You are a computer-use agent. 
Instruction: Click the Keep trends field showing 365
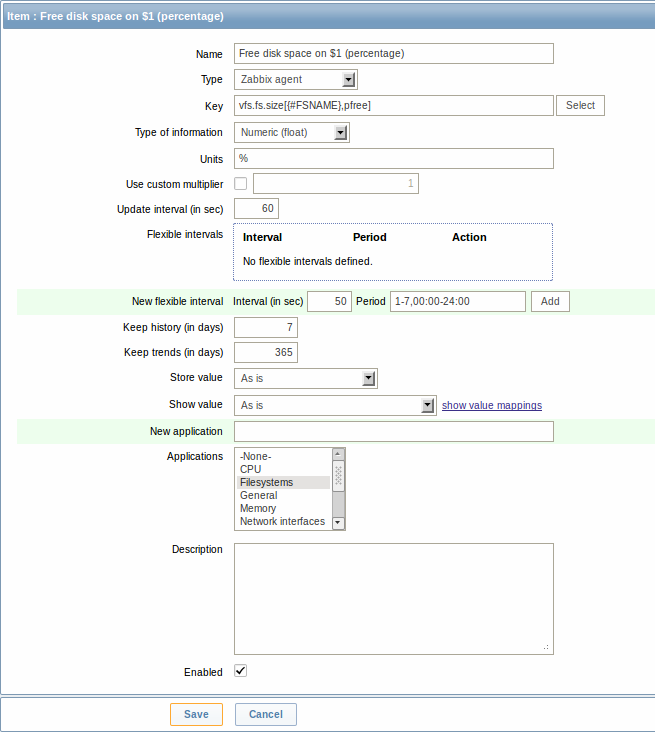pyautogui.click(x=266, y=352)
